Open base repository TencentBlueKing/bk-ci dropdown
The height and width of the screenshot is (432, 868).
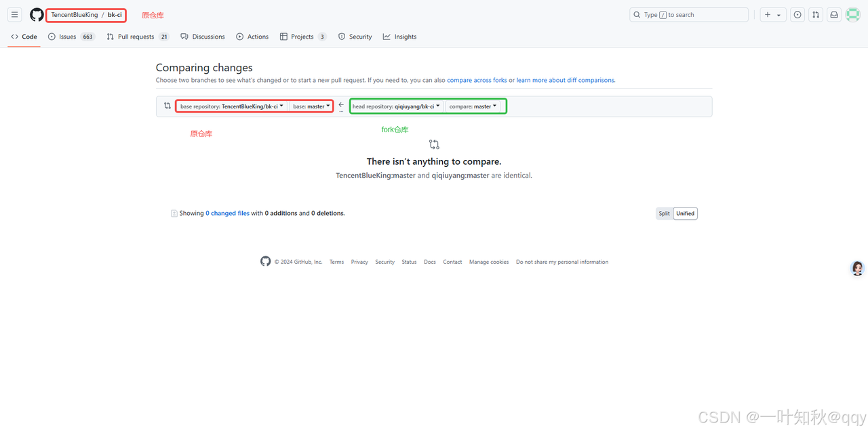[232, 106]
